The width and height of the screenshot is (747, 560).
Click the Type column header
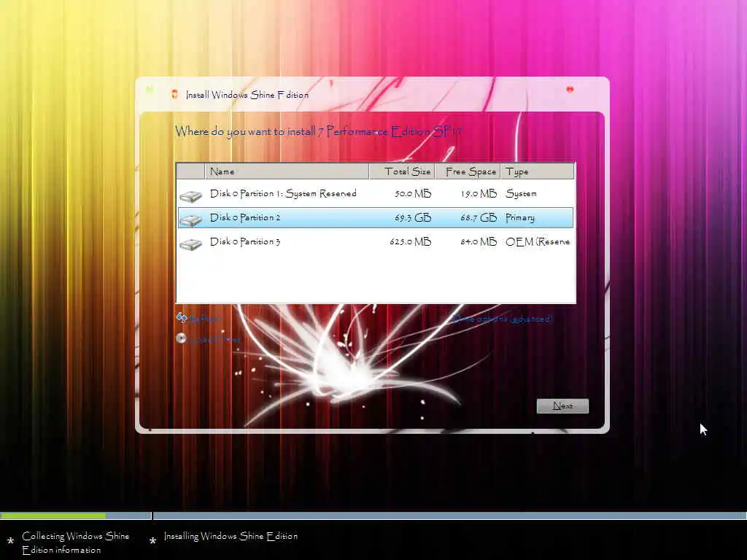click(x=538, y=171)
